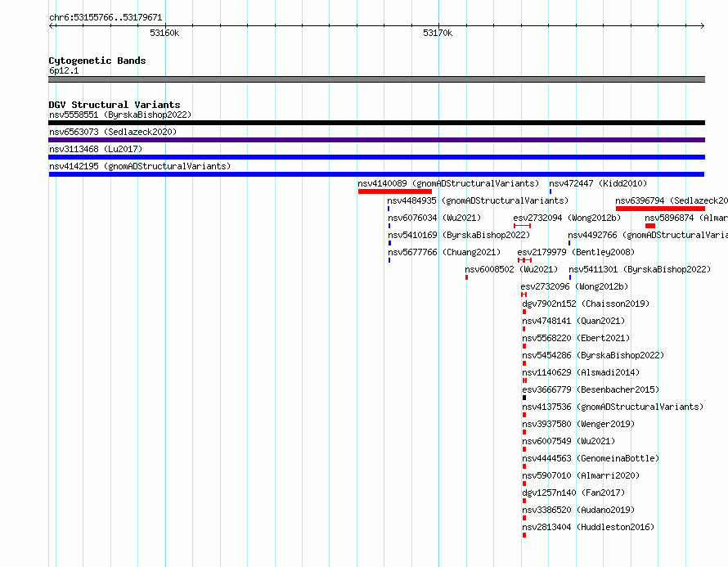Screen dimensions: 728x567
Task: Open nsv3937580 (Wenger2019) label
Action: coord(578,424)
